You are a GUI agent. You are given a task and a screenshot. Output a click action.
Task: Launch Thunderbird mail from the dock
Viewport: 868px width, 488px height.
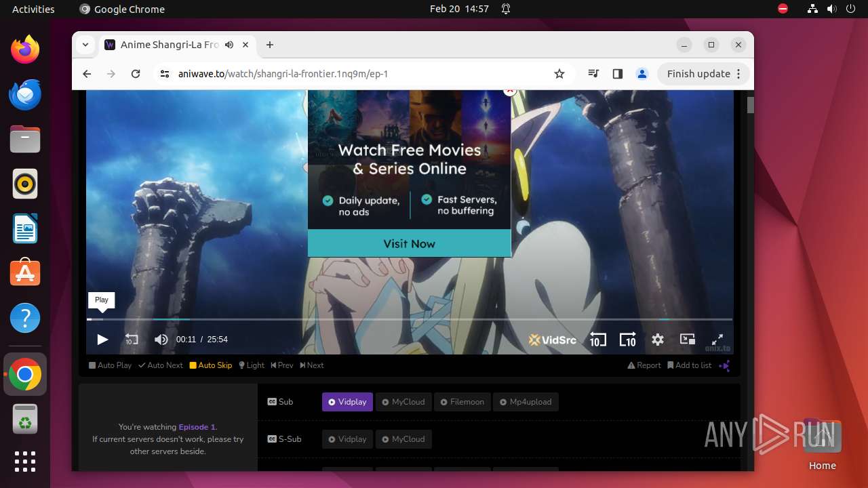(x=25, y=94)
